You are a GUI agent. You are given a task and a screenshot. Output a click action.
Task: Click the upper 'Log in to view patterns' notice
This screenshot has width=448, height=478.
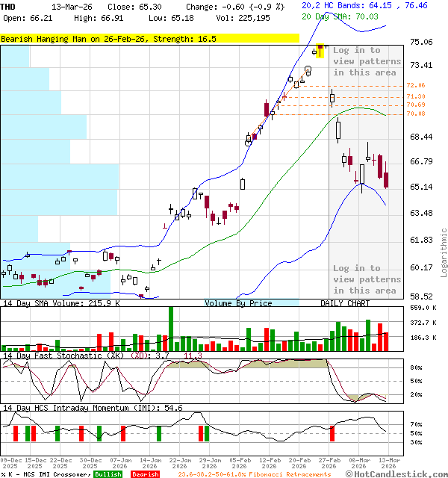pyautogui.click(x=367, y=61)
